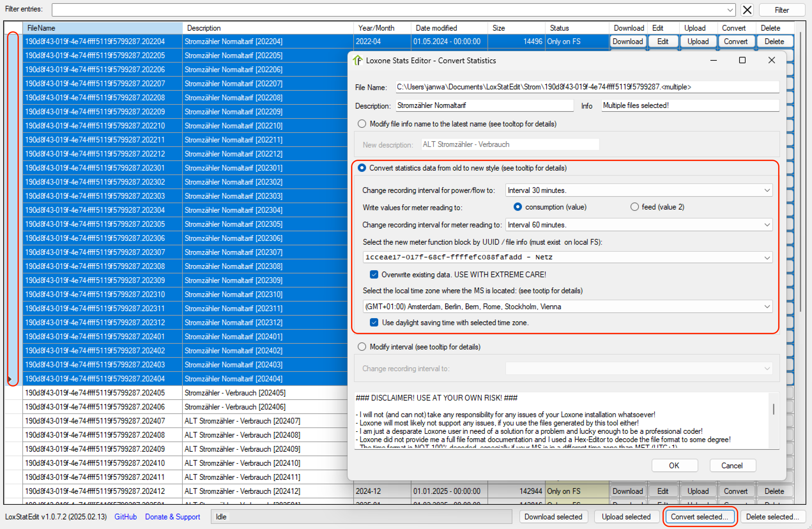Viewport: 812px width, 529px height.
Task: Clear the filter with the X icon
Action: [x=747, y=10]
